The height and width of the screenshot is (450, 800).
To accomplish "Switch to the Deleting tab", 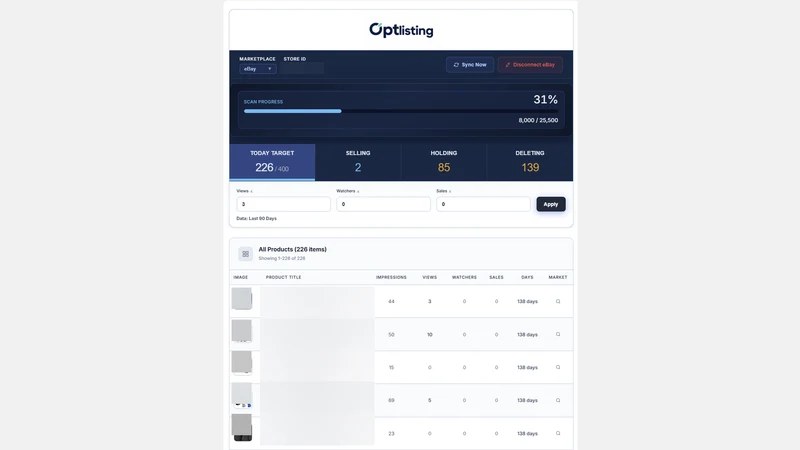I will tap(530, 162).
